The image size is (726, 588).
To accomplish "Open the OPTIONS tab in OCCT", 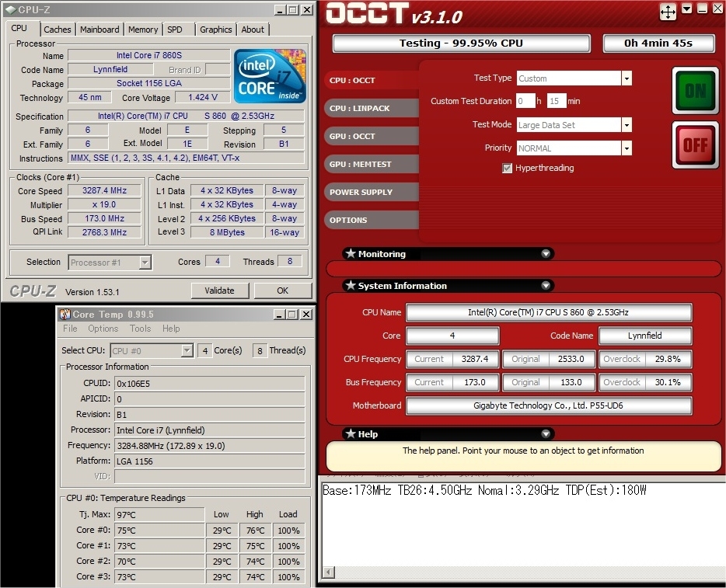I will tap(372, 221).
